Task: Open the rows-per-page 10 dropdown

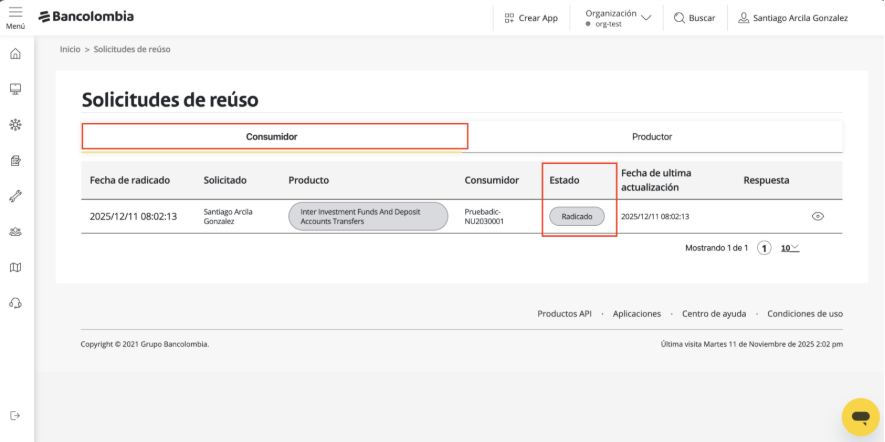Action: 790,248
